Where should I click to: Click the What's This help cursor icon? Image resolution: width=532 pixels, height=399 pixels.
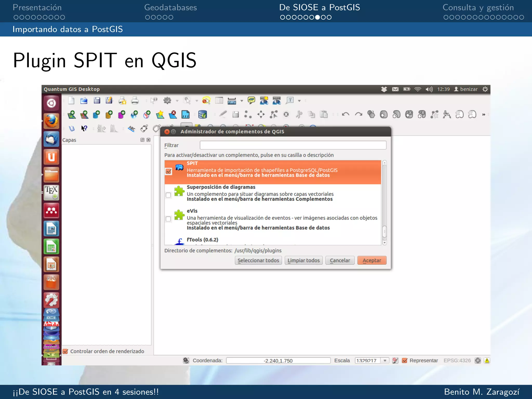pyautogui.click(x=84, y=128)
